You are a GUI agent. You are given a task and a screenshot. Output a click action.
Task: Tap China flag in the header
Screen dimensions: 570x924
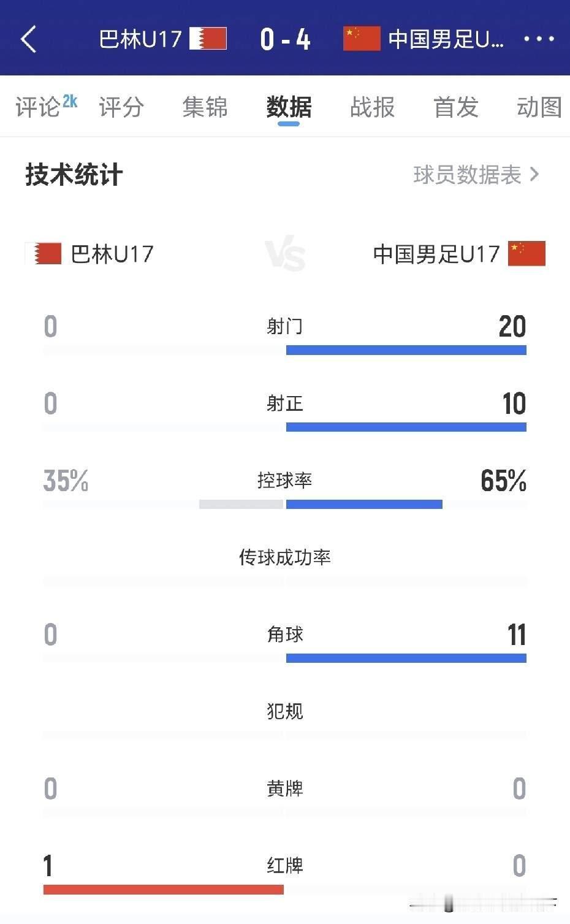click(x=362, y=39)
